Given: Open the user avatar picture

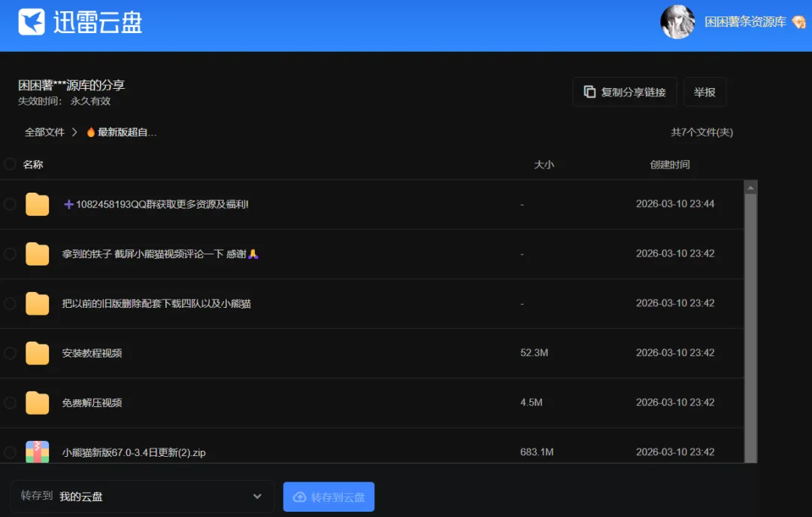Looking at the screenshot, I should (677, 22).
